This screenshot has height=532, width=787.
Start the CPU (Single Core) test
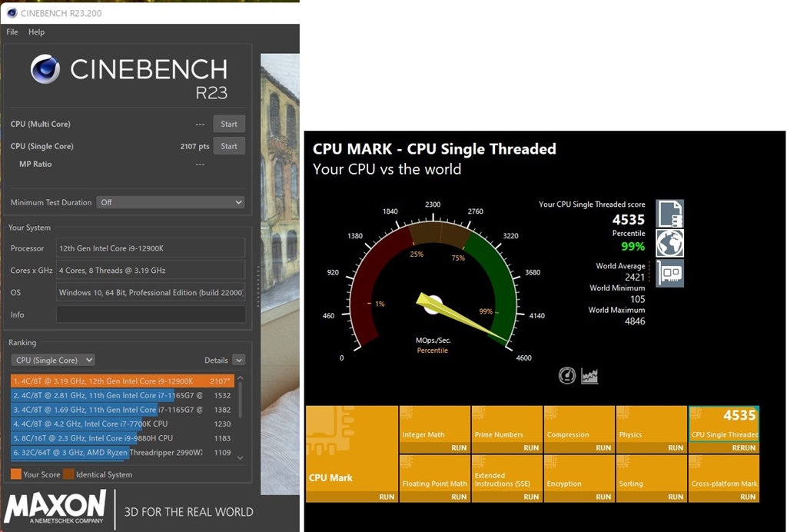[229, 146]
